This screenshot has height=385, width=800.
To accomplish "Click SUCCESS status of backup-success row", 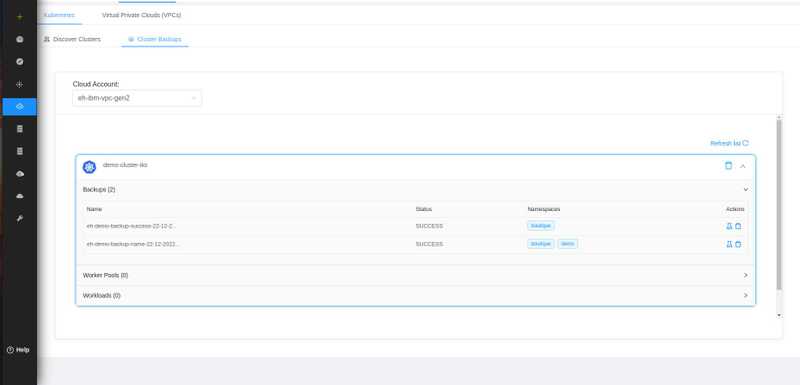I will pyautogui.click(x=429, y=226).
